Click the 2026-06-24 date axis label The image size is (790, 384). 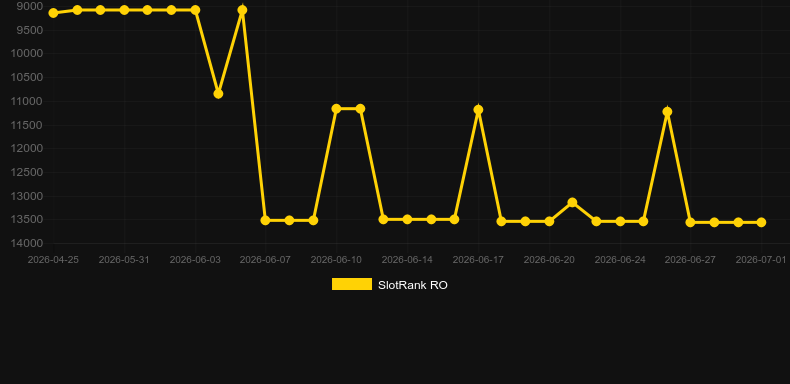tap(620, 260)
